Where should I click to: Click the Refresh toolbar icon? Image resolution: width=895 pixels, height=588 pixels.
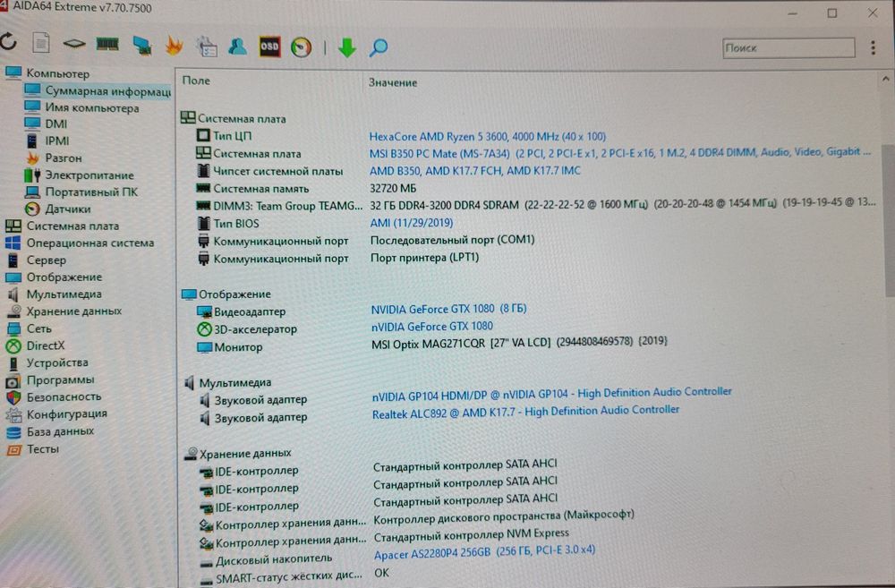pos(8,42)
